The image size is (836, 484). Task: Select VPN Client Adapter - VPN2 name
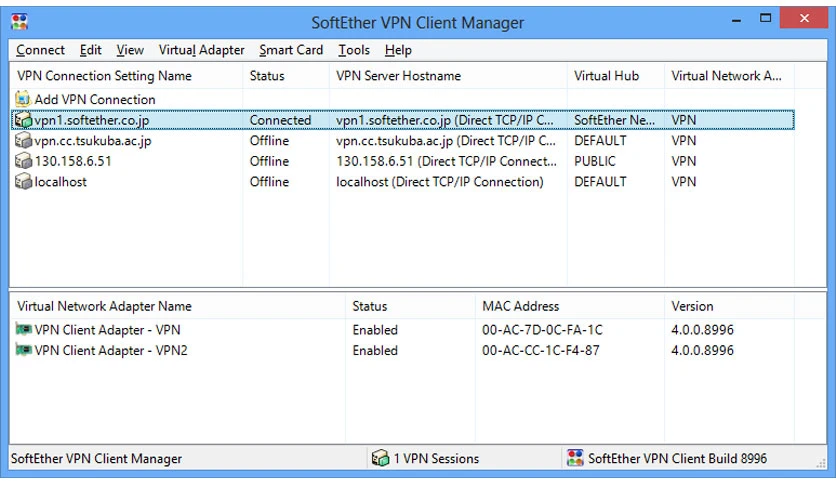pos(111,351)
